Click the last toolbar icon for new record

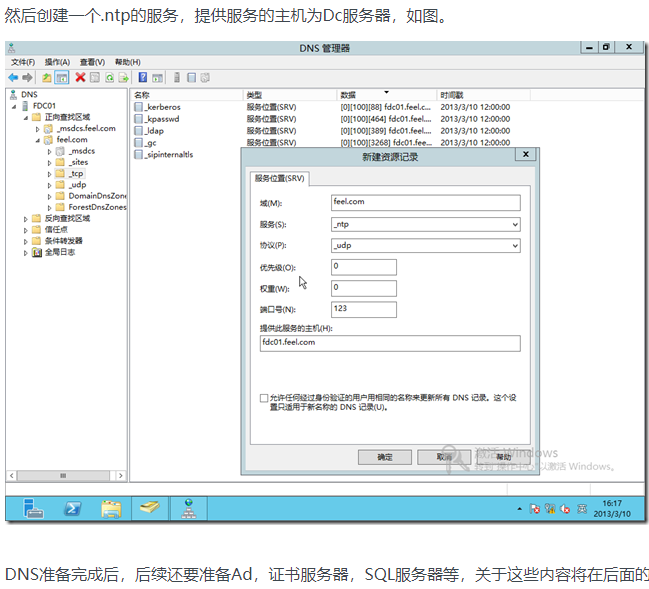click(205, 77)
